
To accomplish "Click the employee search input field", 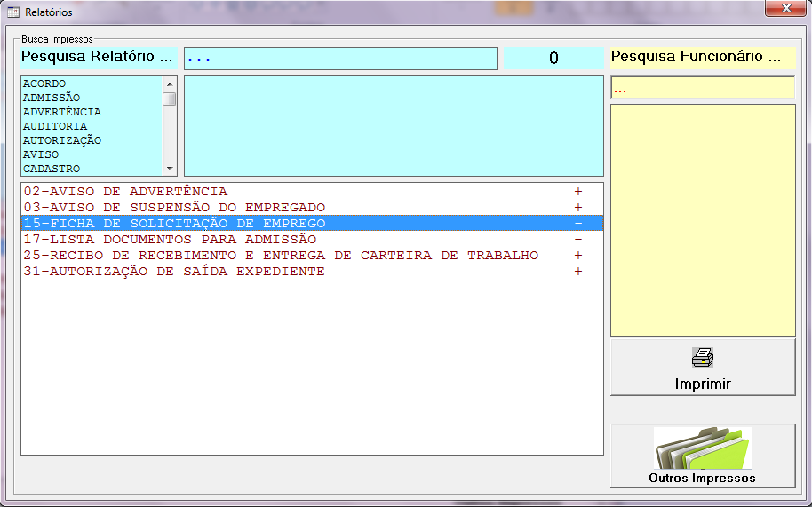I will pos(703,87).
